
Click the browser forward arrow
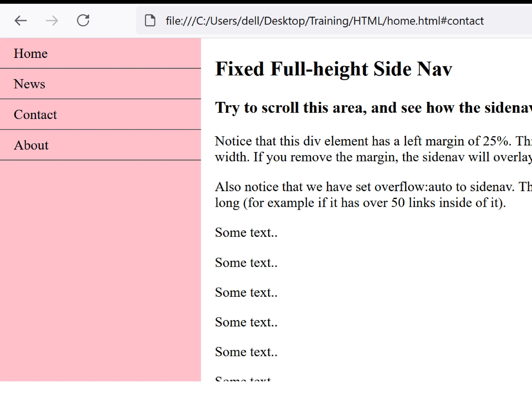tap(52, 21)
